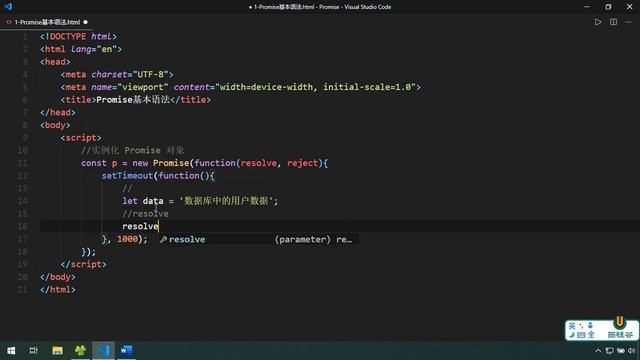Run the code with play icon
The width and height of the screenshot is (640, 360).
(x=598, y=22)
